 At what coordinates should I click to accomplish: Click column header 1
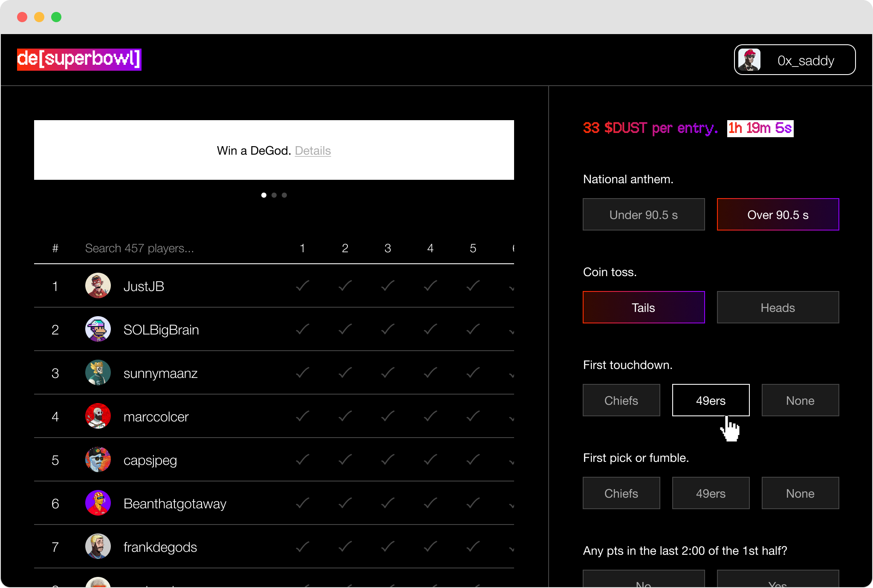[302, 248]
